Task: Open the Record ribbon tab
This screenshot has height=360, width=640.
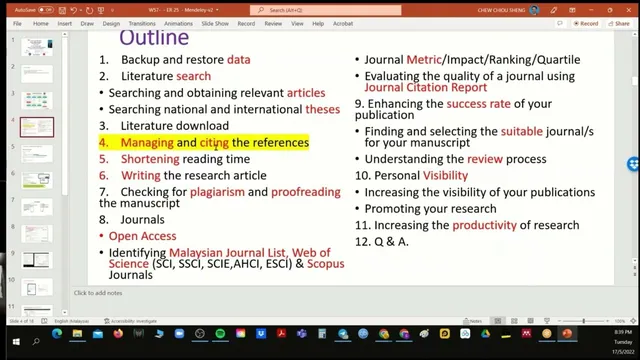Action: point(246,24)
